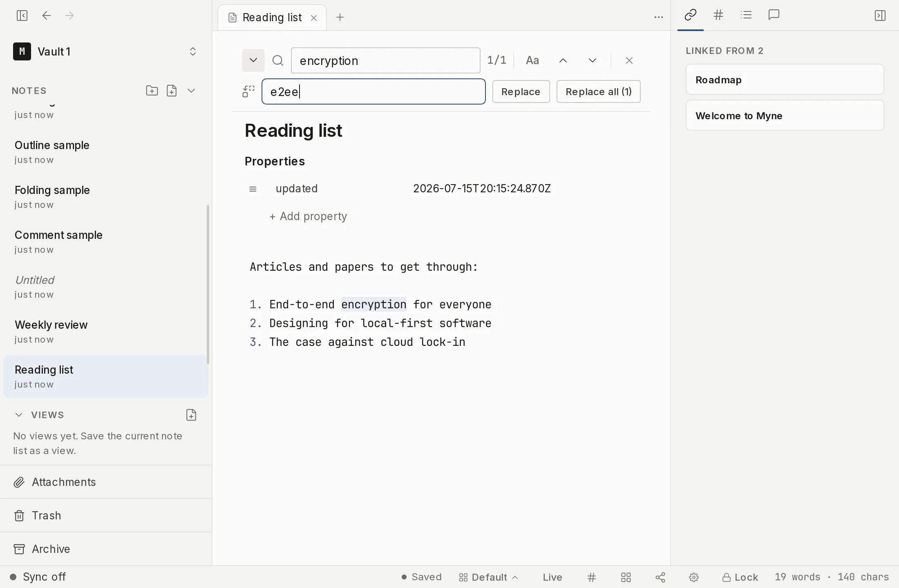Click the status bar share icon
The width and height of the screenshot is (899, 588).
tap(660, 577)
